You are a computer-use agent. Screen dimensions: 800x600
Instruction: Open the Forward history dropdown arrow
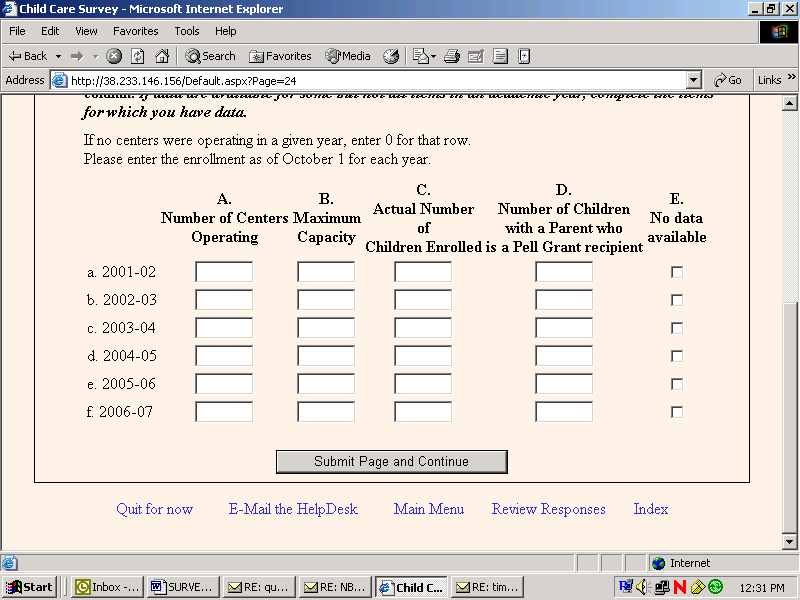pos(95,56)
